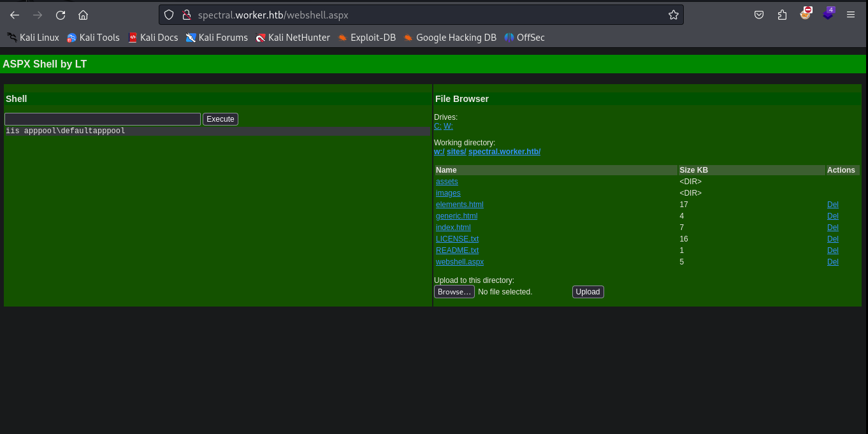868x434 pixels.
Task: Click the Upload button
Action: (588, 292)
